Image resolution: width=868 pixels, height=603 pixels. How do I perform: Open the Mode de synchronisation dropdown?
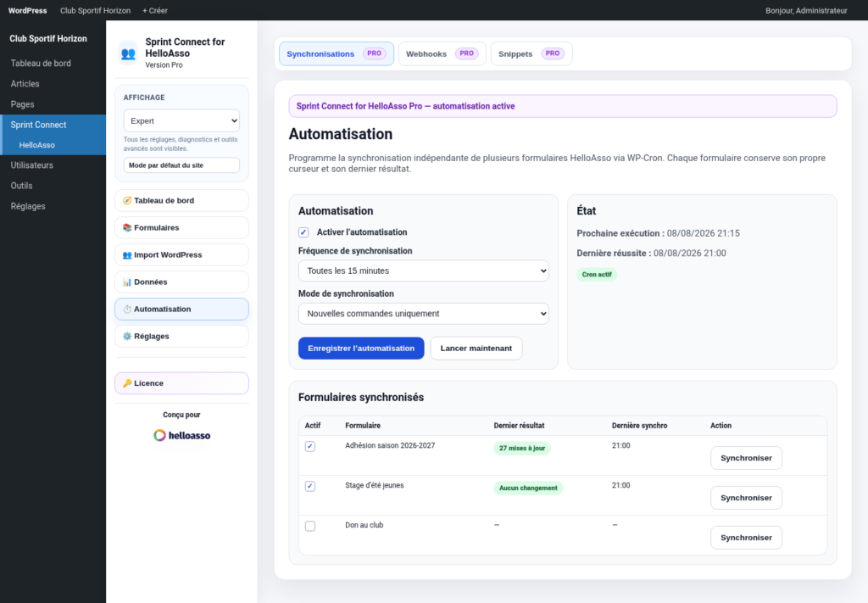coord(424,314)
